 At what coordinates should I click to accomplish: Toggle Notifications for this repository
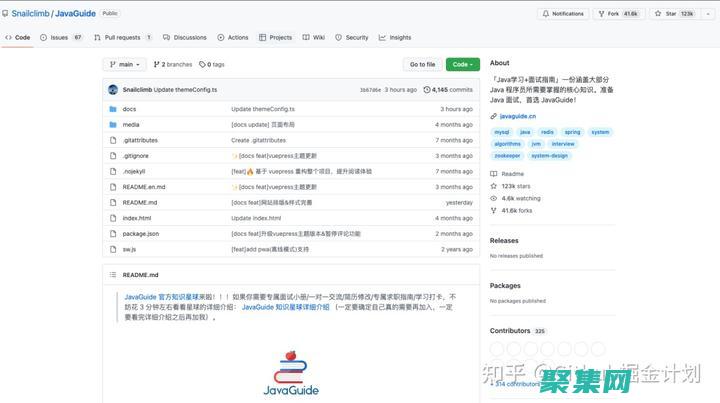[x=563, y=14]
